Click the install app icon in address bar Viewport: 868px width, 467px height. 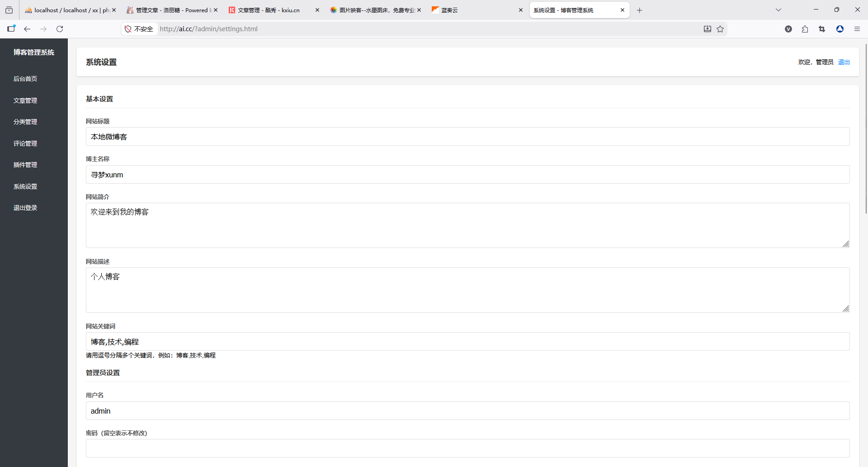tap(708, 29)
